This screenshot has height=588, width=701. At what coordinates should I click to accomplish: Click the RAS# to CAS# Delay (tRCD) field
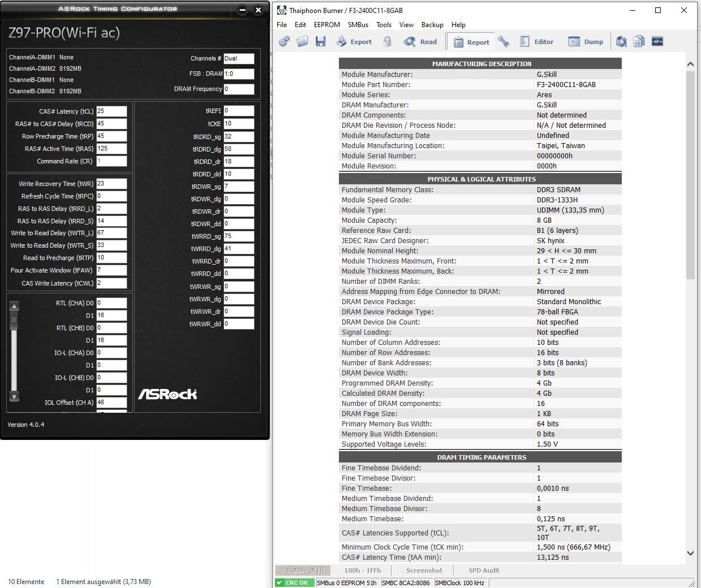[111, 124]
